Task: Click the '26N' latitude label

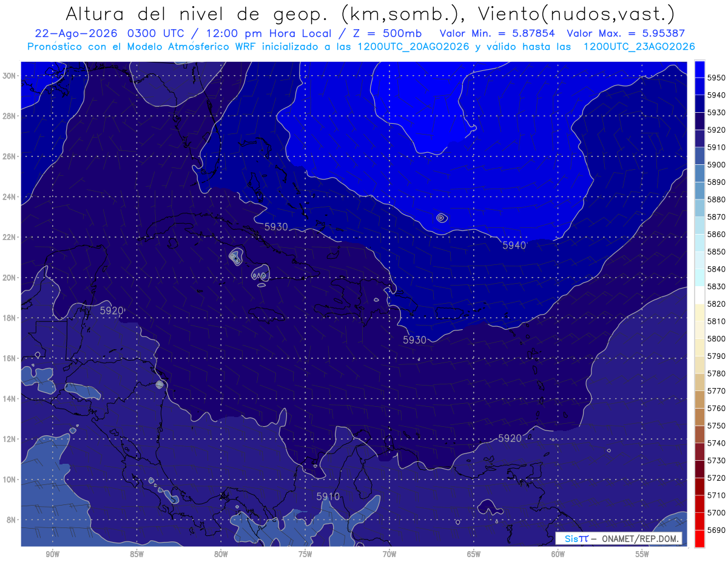Action: (x=9, y=156)
